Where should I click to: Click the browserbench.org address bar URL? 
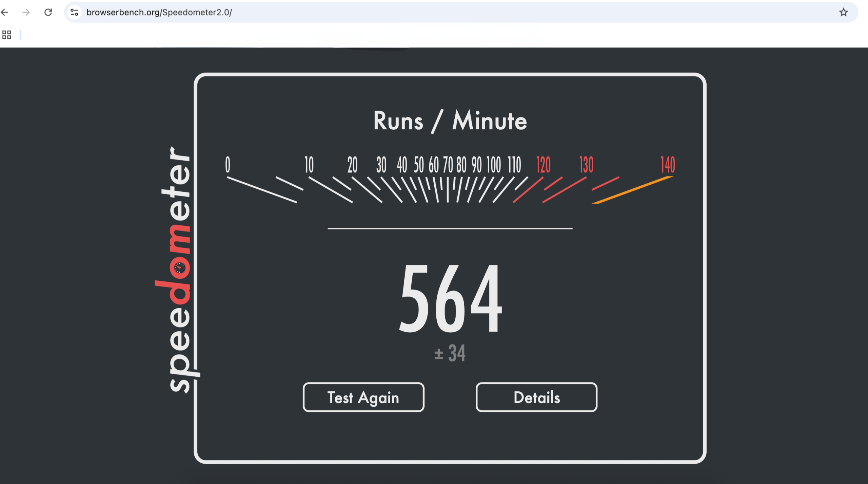click(x=159, y=13)
